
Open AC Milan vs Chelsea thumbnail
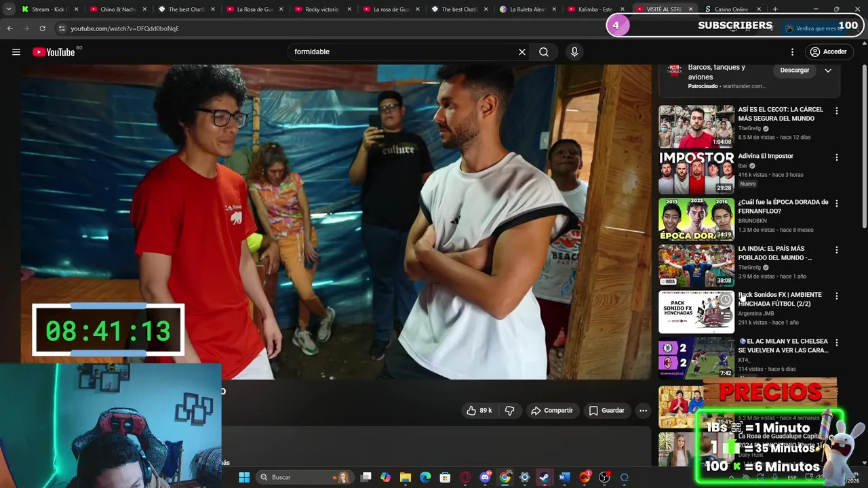tap(696, 358)
